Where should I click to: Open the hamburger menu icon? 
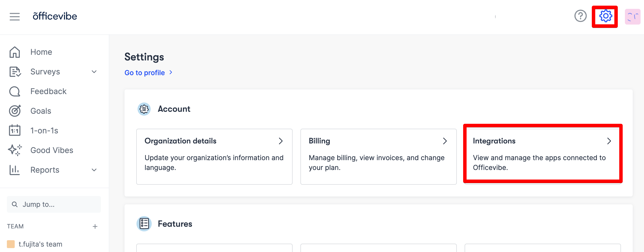coord(14,16)
